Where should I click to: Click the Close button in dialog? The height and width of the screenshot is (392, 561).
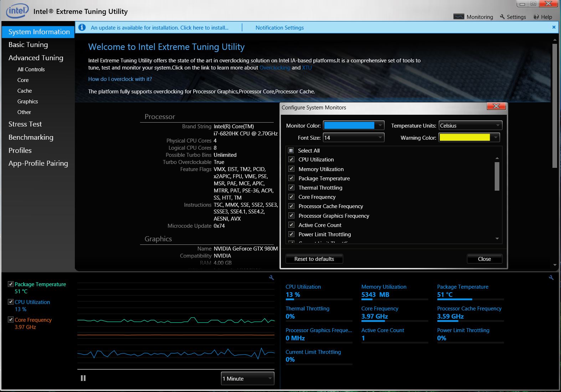[484, 259]
